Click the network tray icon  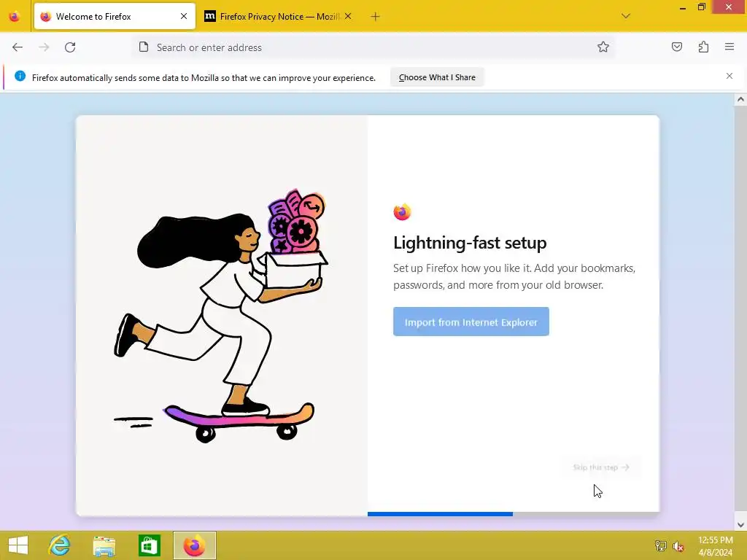click(660, 546)
